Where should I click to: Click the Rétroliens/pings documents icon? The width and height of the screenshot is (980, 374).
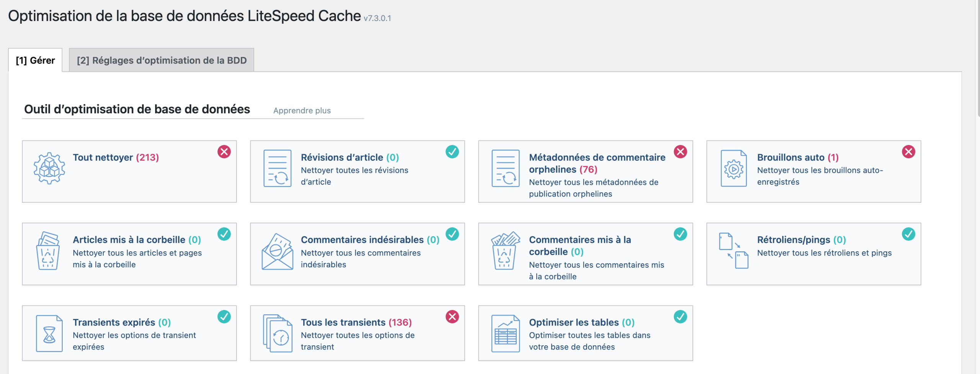(x=733, y=250)
